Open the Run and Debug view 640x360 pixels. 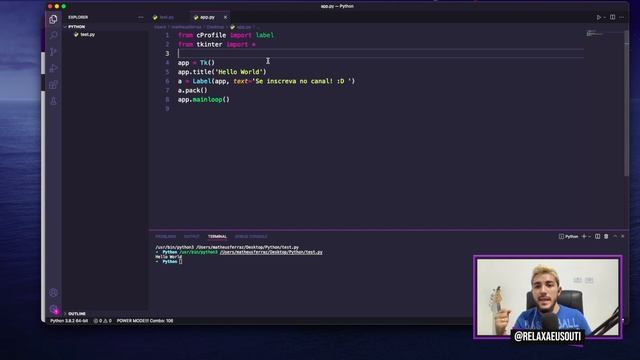[53, 68]
